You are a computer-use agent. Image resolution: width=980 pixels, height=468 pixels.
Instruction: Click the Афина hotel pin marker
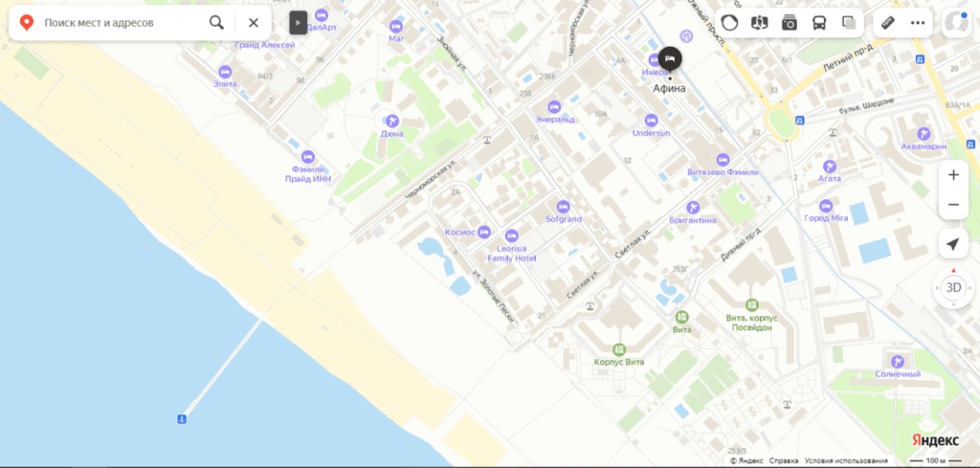click(670, 59)
